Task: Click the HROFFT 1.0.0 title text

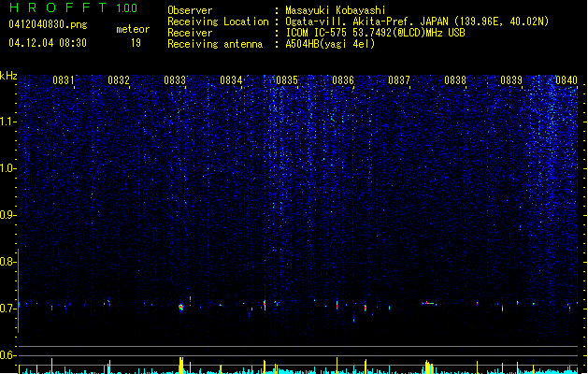Action: tap(73, 7)
